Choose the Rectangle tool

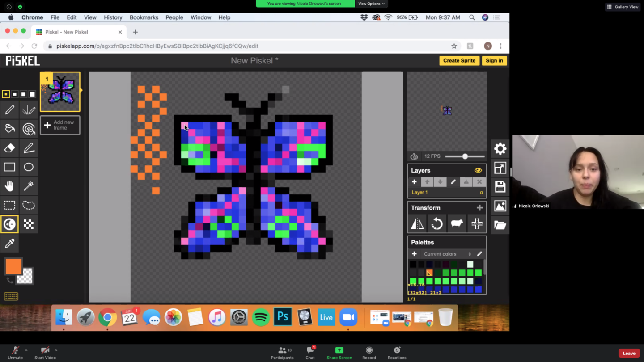[x=9, y=167]
